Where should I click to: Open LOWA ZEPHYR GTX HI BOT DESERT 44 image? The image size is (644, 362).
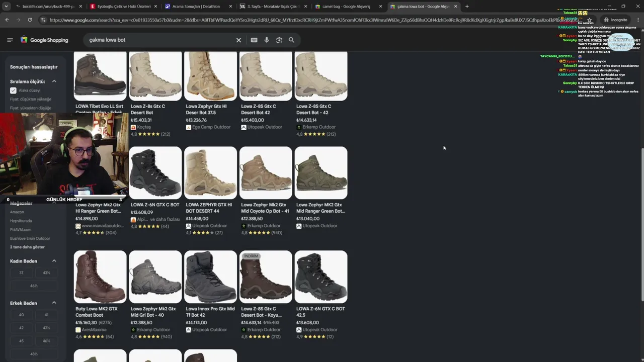tap(210, 173)
